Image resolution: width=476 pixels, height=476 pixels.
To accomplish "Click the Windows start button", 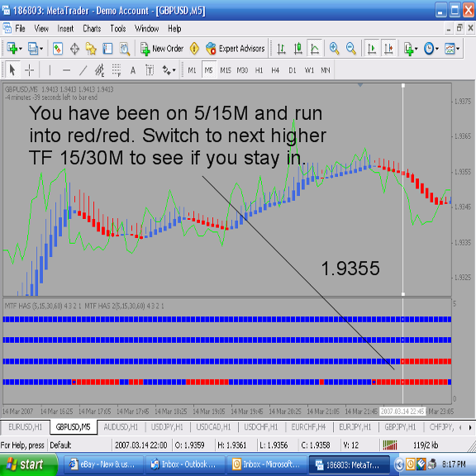I will coord(29,464).
